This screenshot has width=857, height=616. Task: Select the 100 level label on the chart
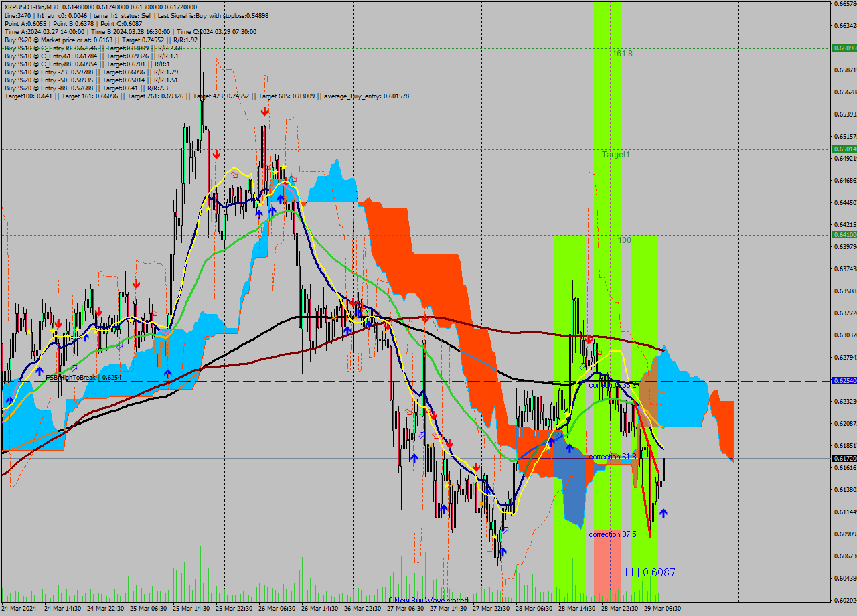pyautogui.click(x=624, y=240)
